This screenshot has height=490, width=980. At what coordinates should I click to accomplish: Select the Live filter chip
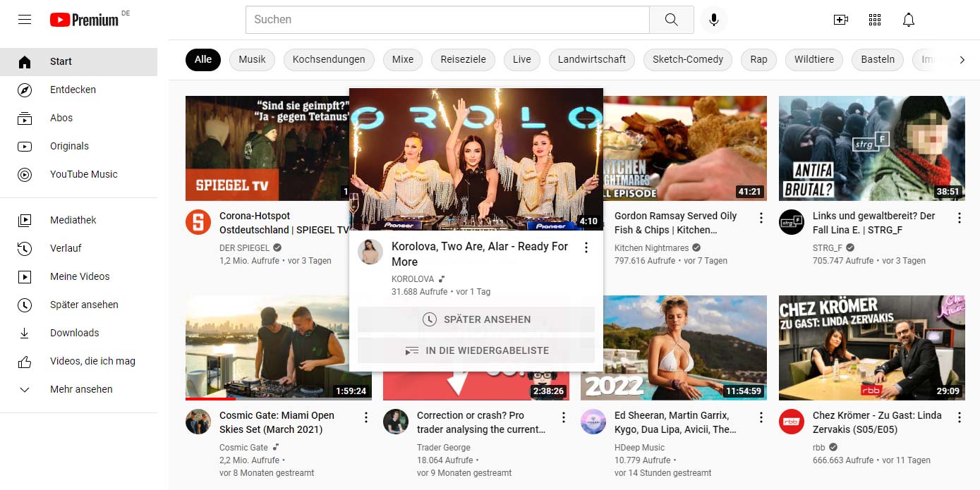[522, 59]
